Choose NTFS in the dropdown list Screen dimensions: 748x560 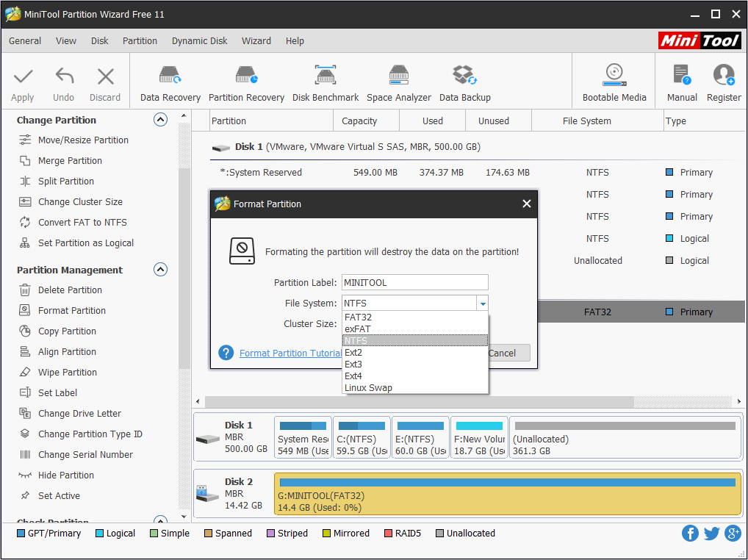[415, 340]
